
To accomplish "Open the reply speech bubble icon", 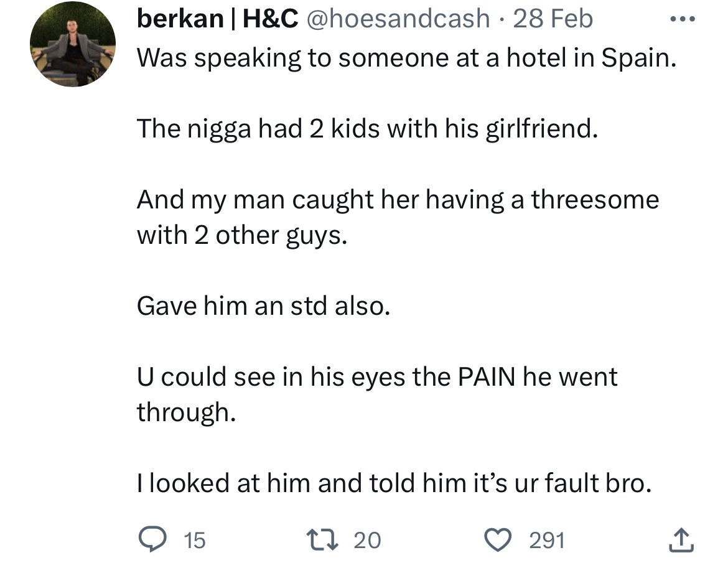I will pyautogui.click(x=152, y=539).
